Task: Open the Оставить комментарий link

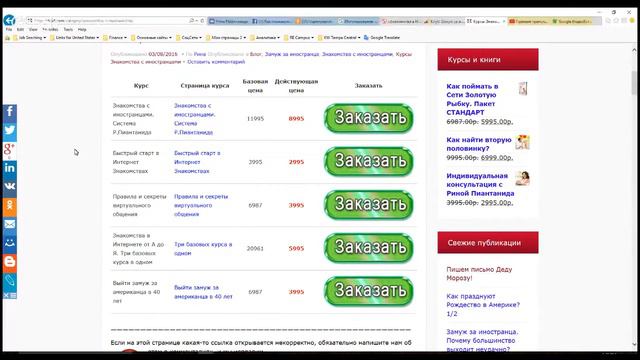Action: 216,62
